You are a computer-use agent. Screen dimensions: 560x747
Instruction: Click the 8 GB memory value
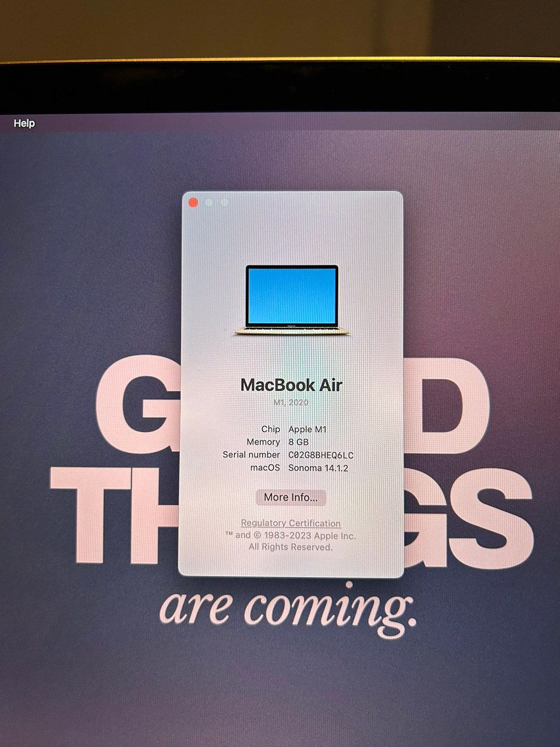coord(299,442)
